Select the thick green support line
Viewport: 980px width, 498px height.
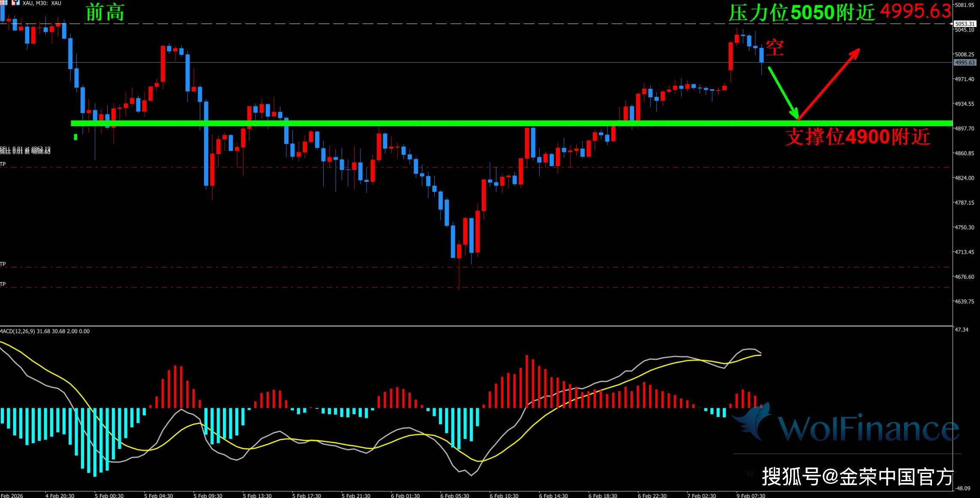(x=429, y=124)
